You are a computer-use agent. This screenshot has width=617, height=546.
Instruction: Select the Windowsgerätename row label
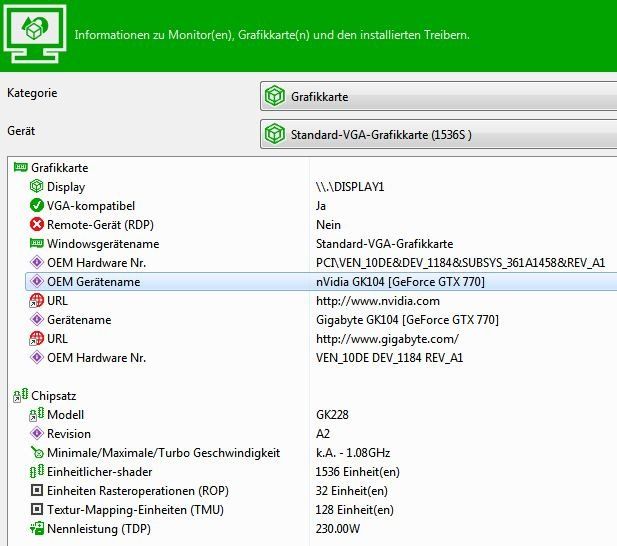[x=103, y=244]
